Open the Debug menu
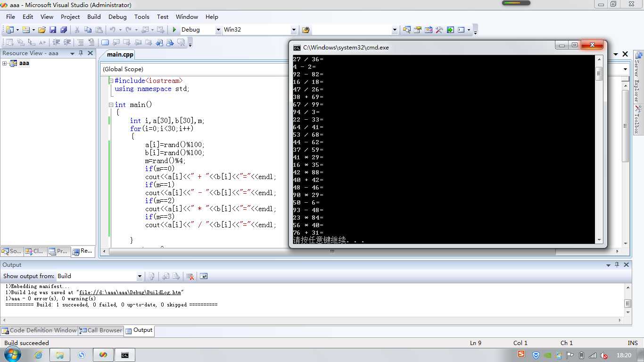 [117, 16]
